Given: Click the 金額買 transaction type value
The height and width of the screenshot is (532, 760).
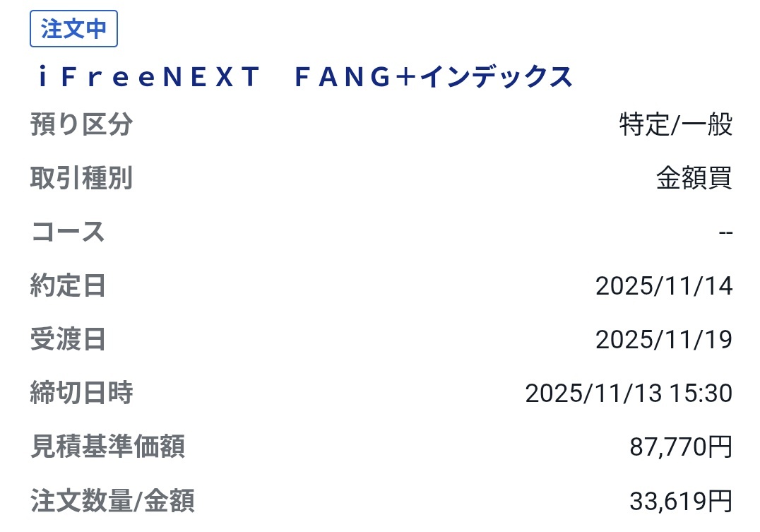Looking at the screenshot, I should tap(694, 179).
